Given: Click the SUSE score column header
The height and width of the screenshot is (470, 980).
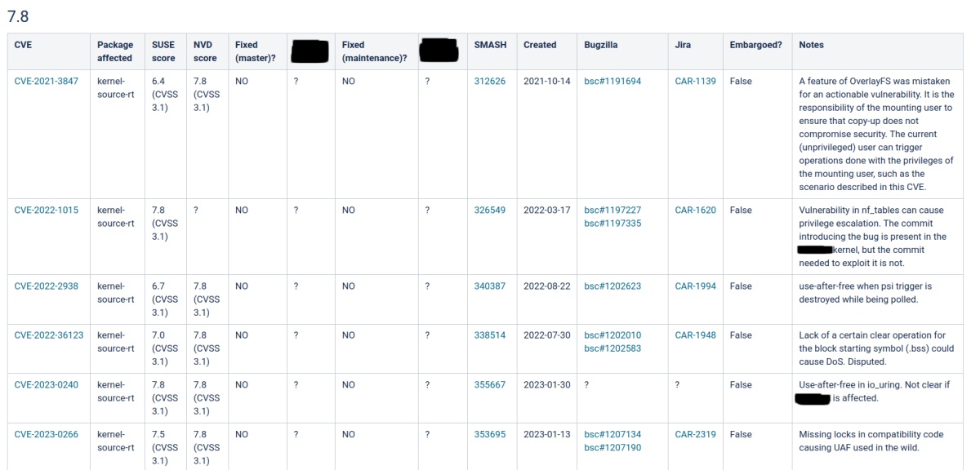Looking at the screenshot, I should (163, 51).
